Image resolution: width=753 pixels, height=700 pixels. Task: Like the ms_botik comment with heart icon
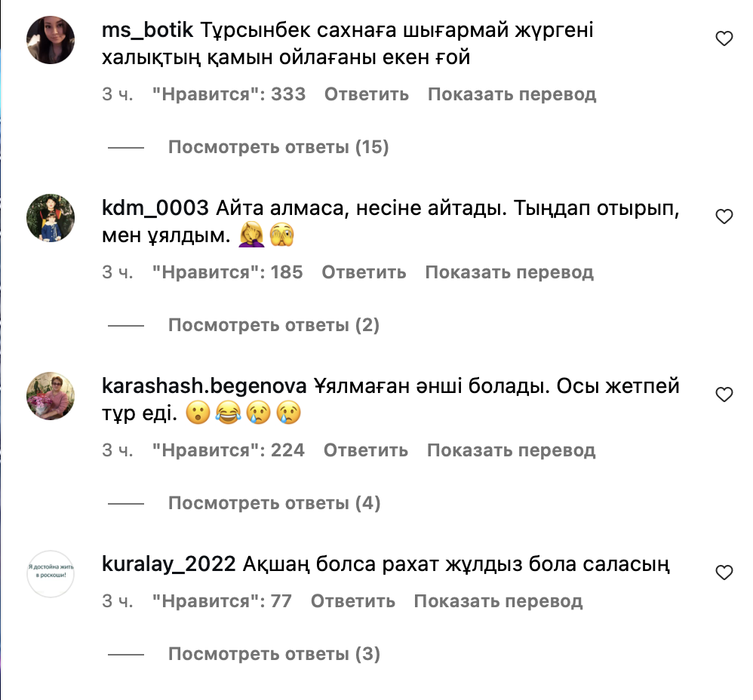[x=724, y=38]
